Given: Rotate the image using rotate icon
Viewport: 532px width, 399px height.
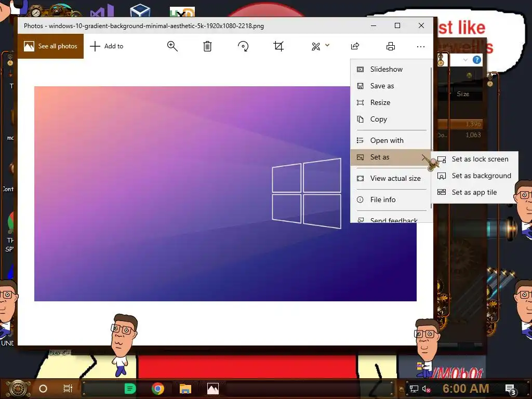Looking at the screenshot, I should click(x=243, y=46).
